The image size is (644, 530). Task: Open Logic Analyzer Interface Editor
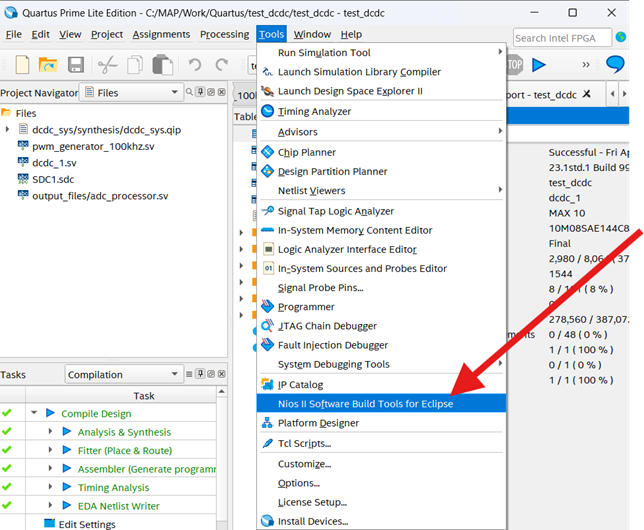(x=382, y=249)
